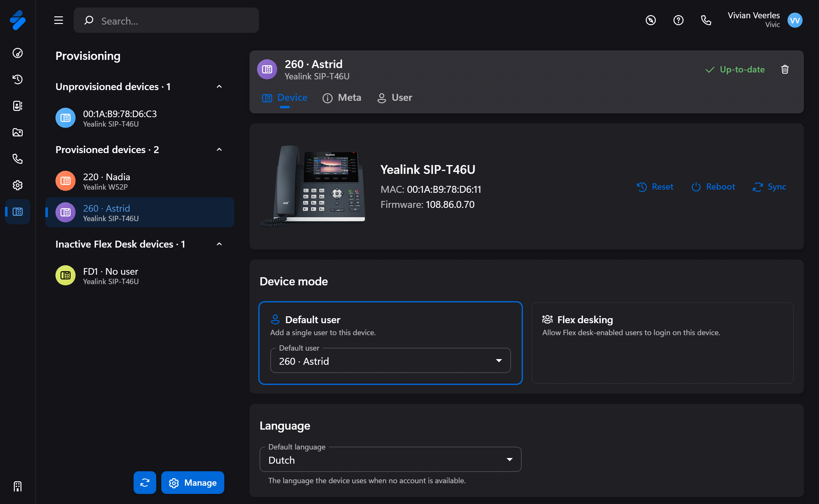819x504 pixels.
Task: Collapse the Unprovisioned devices section
Action: [219, 86]
